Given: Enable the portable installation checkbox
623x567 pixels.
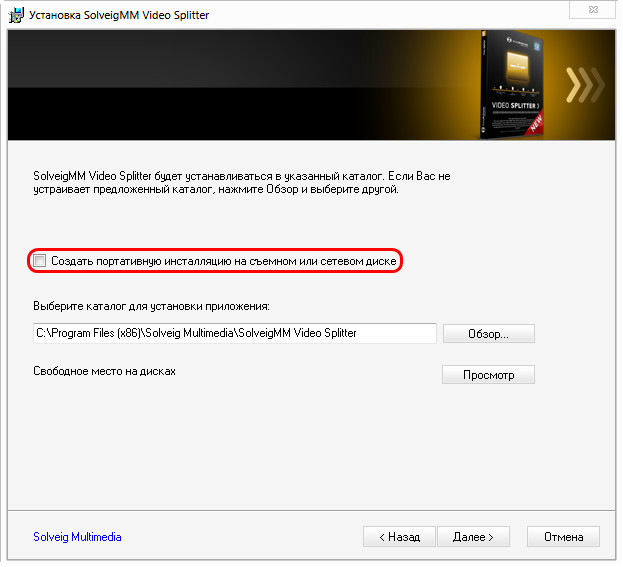Looking at the screenshot, I should [40, 261].
